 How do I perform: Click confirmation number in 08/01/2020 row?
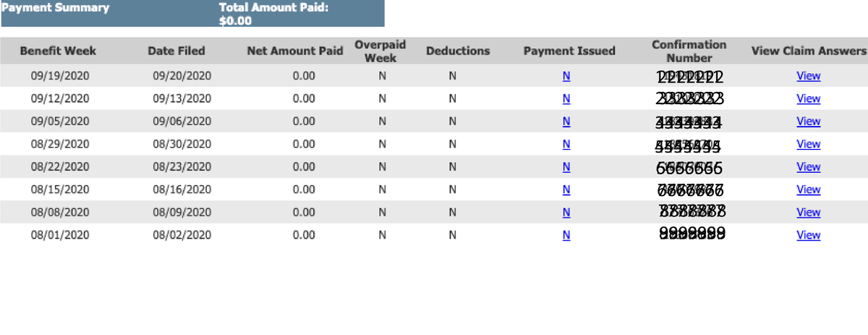coord(693,234)
